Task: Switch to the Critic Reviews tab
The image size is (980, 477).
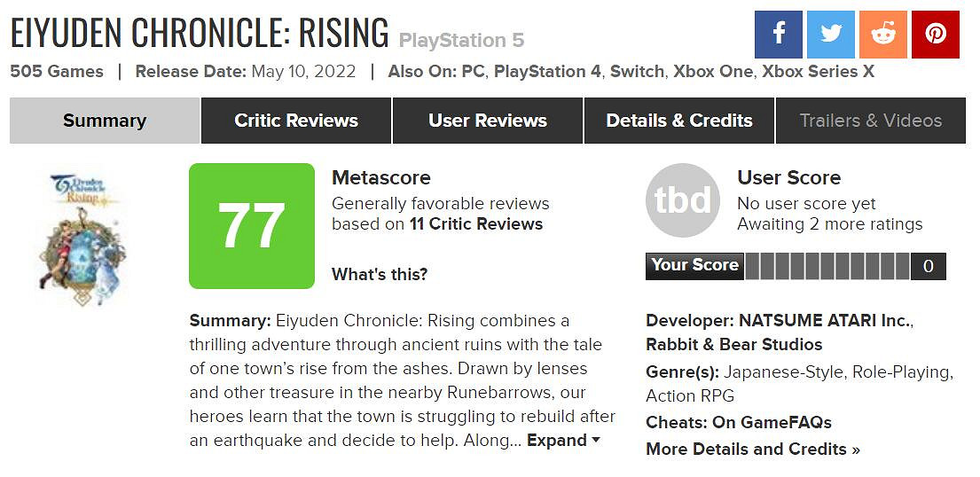Action: coord(296,121)
